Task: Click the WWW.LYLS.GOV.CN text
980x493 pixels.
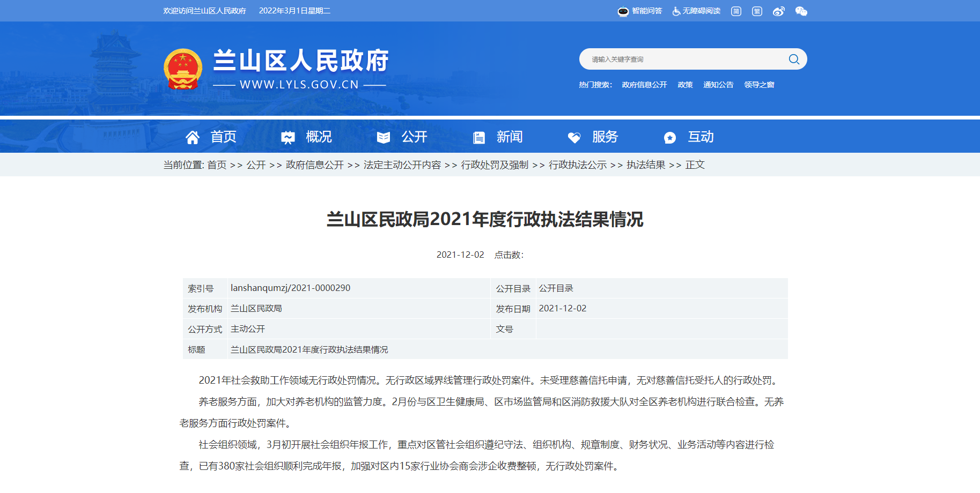Action: pos(299,85)
